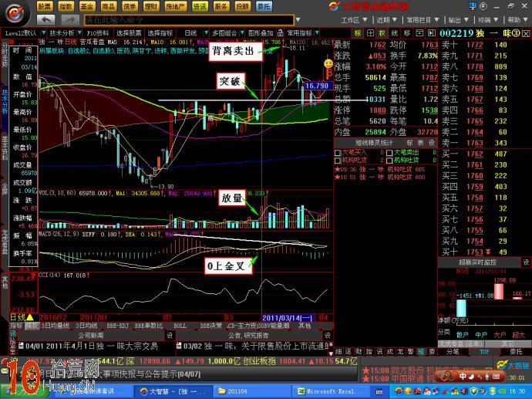Expand the 日线 period dropdown arrow
Image resolution: width=532 pixels, height=399 pixels.
(206, 33)
